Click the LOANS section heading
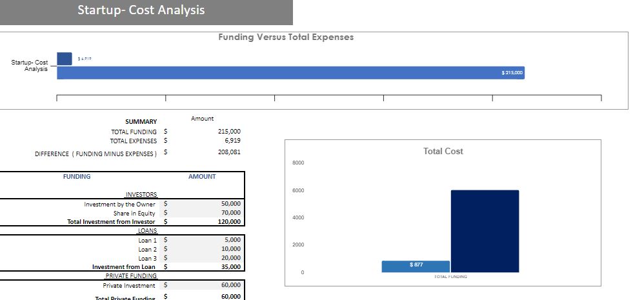The width and height of the screenshot is (644, 300). click(147, 231)
